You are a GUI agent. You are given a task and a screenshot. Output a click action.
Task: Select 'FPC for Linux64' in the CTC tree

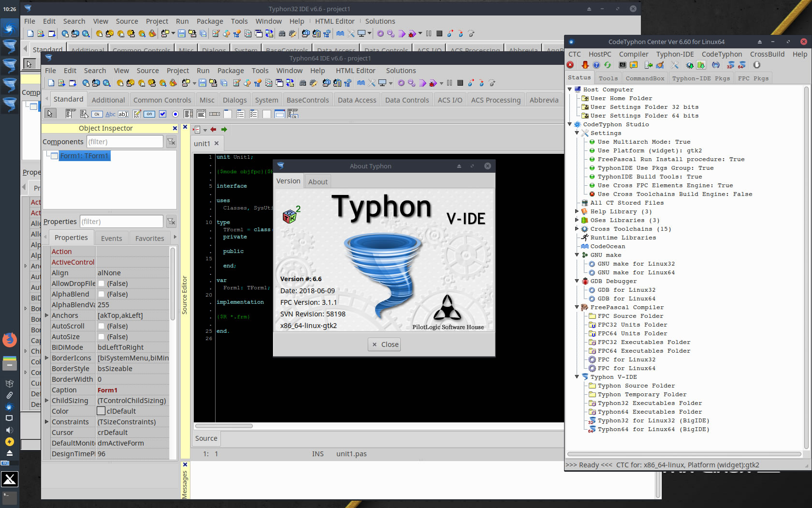626,368
